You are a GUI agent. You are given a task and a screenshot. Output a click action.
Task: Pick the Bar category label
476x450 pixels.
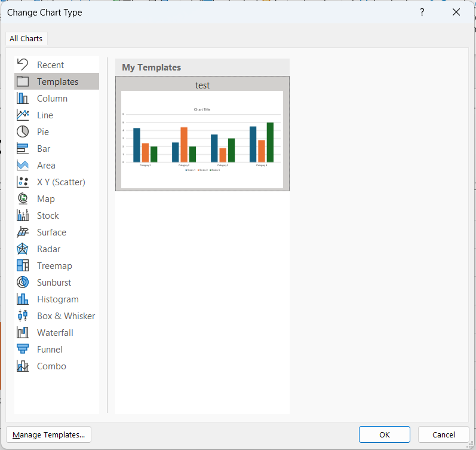click(x=44, y=148)
